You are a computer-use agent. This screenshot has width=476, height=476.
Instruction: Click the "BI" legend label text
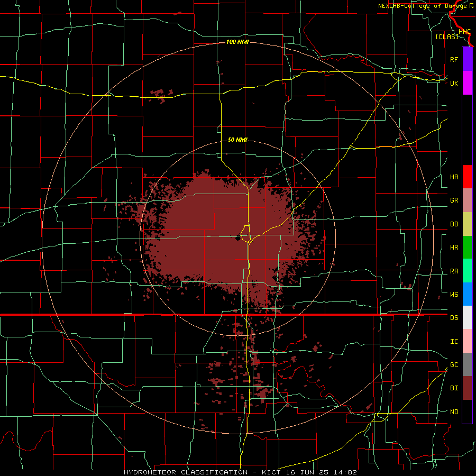(x=454, y=388)
